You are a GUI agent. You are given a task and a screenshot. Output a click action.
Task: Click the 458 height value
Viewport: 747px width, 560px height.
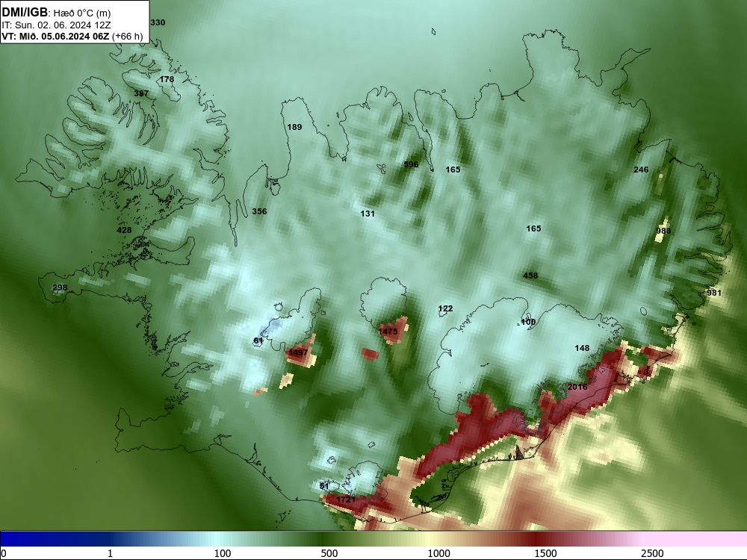530,276
